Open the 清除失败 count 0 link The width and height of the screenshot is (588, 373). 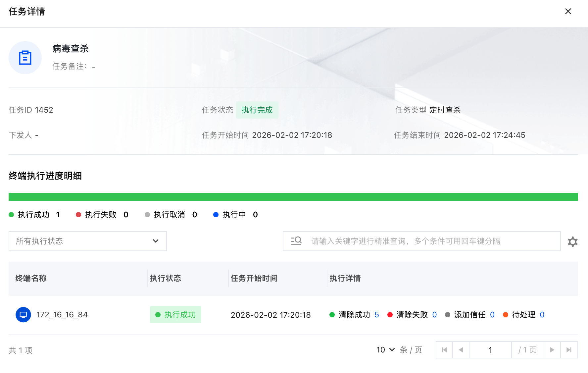435,315
